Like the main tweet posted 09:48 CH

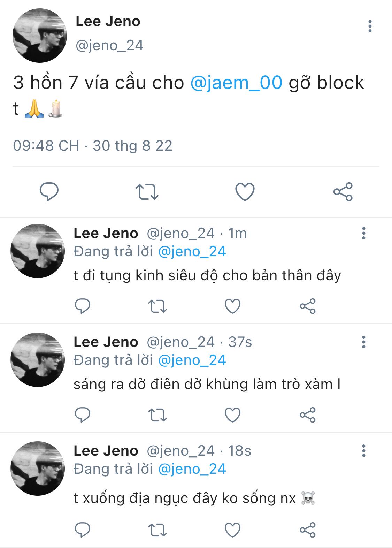coord(245,191)
